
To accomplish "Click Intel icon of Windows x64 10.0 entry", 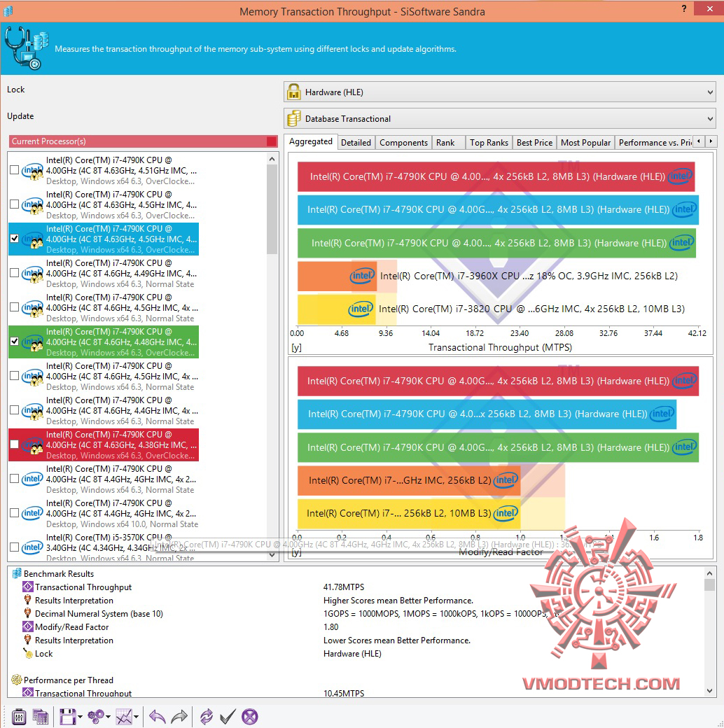I will point(32,512).
